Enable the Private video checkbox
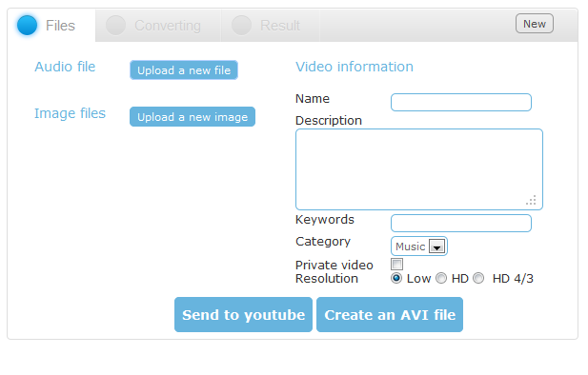This screenshot has width=588, height=375. pyautogui.click(x=396, y=264)
